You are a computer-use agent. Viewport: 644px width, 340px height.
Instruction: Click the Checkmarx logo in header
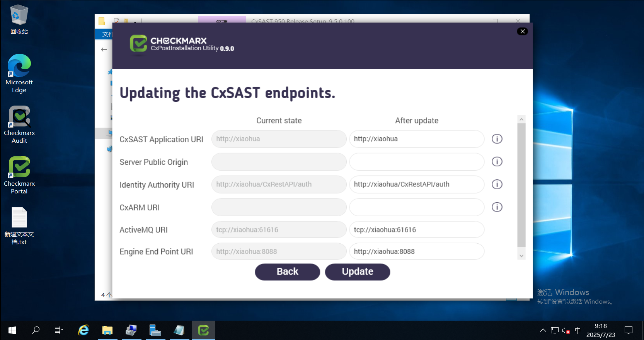click(x=138, y=43)
